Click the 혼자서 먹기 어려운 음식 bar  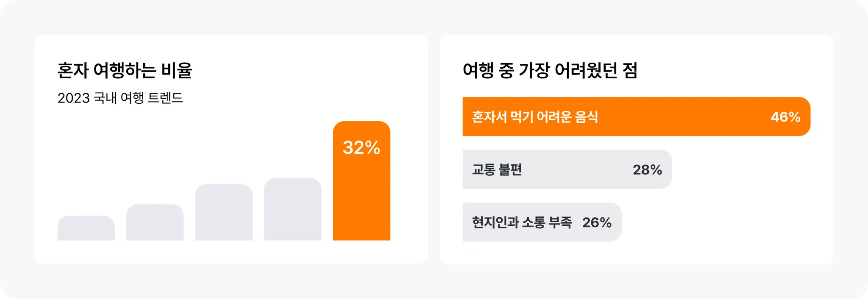(637, 116)
